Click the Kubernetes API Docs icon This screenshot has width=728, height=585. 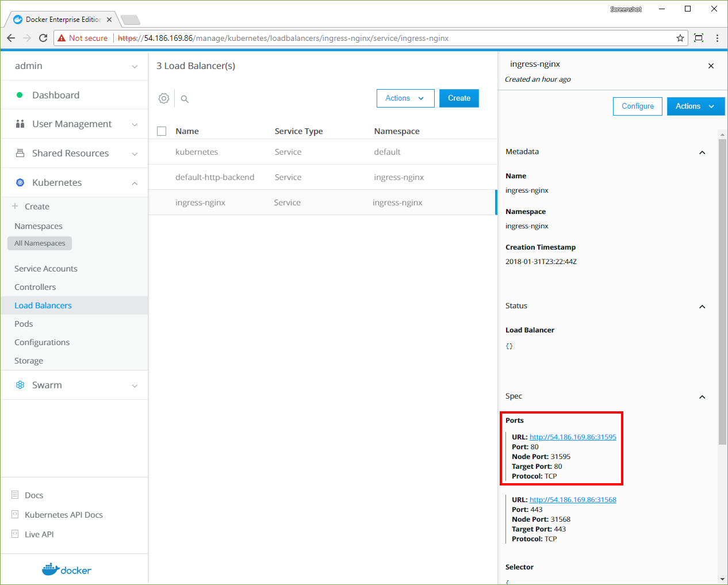point(15,514)
